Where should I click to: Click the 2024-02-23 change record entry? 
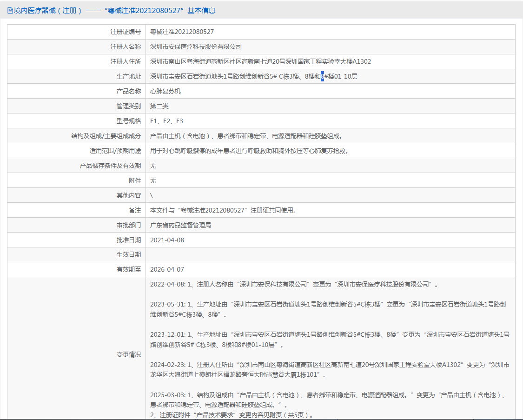click(330, 370)
